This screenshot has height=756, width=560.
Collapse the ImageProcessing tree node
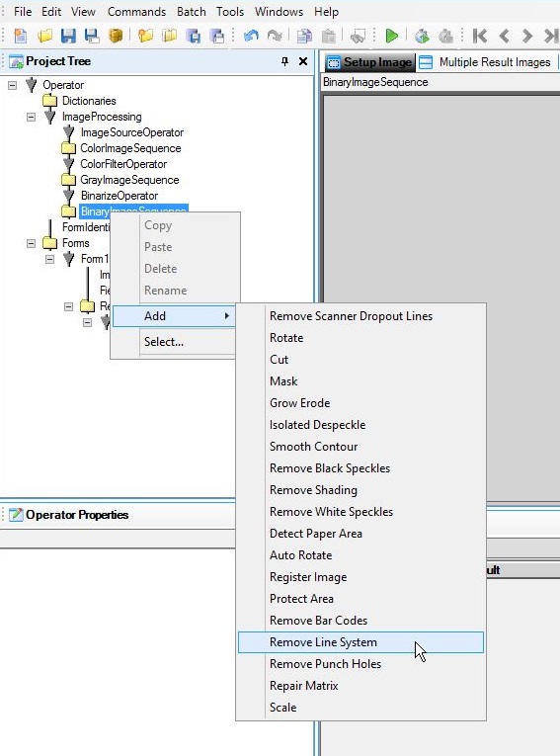(x=32, y=117)
